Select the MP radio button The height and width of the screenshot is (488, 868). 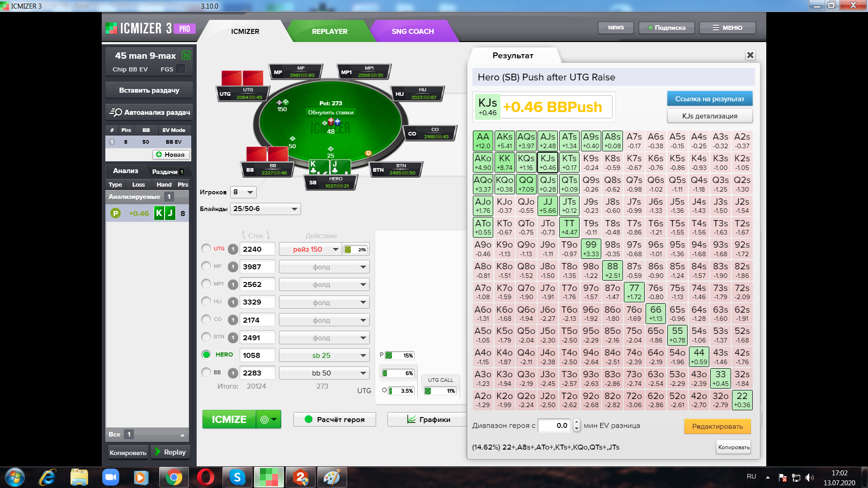(206, 266)
